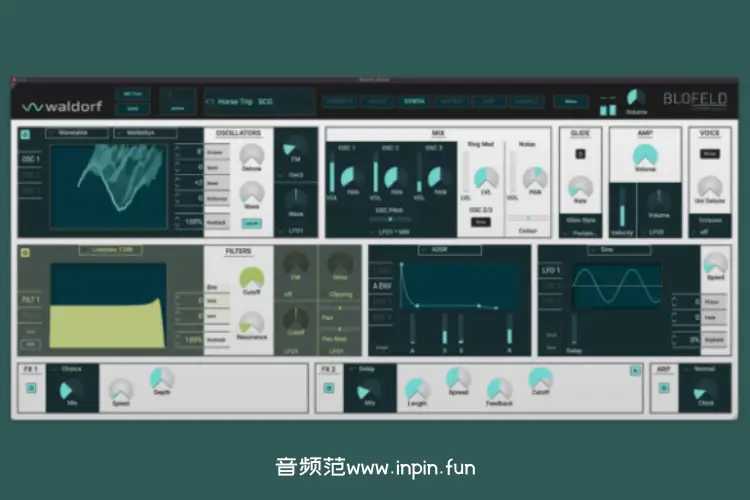The image size is (750, 500).
Task: Click the FX 2 Length knob
Action: 417,389
